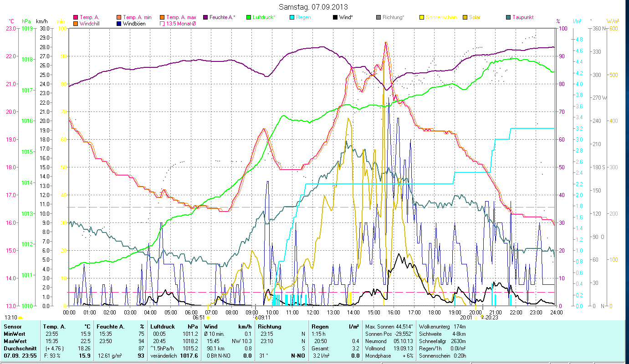Click the 0 Bft N-NO wind reading
The height and width of the screenshot is (364, 629).
coord(219,356)
